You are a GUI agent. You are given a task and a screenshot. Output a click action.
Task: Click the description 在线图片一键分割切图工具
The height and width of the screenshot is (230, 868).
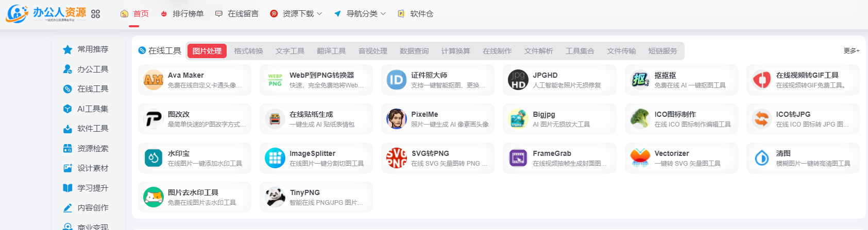point(327,164)
